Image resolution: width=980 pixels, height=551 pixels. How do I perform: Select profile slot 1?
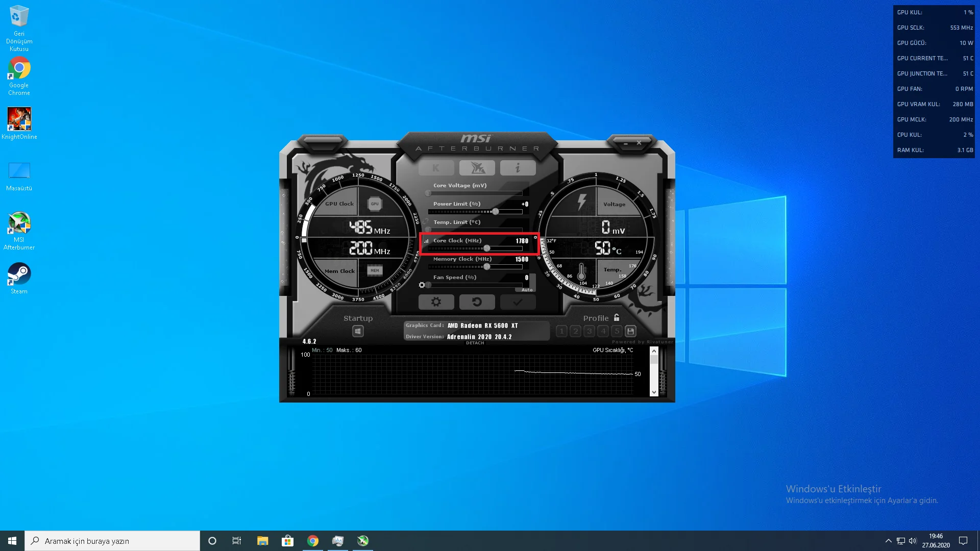pos(561,331)
